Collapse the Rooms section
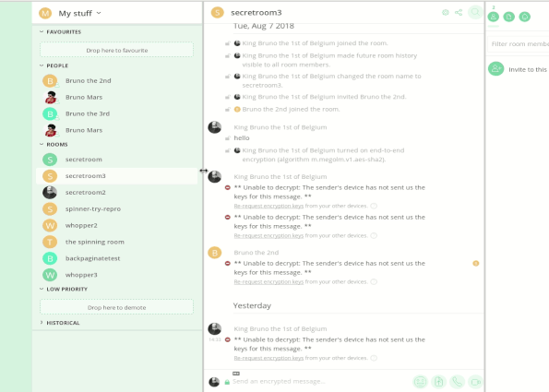The height and width of the screenshot is (392, 549). click(x=54, y=144)
